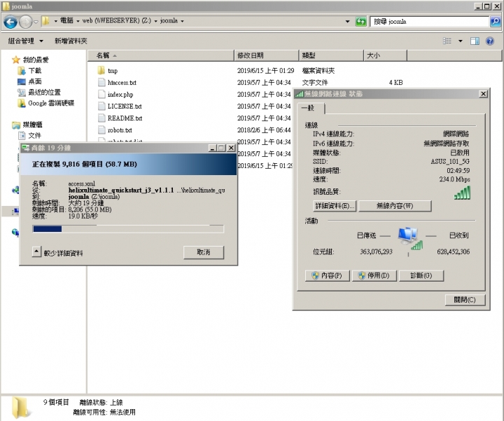This screenshot has height=421, width=504.
Task: Open the recent locations dropdown beside Forward
Action: (36, 22)
